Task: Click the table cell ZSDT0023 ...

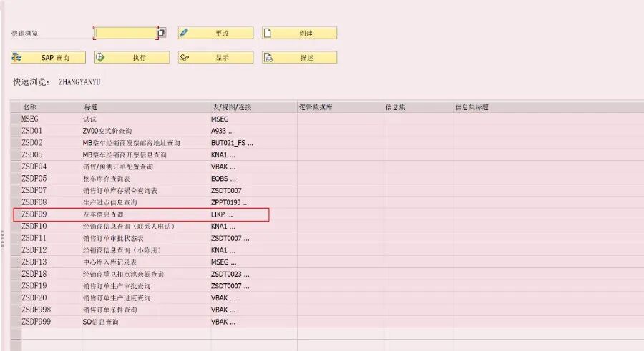Action: [x=230, y=274]
